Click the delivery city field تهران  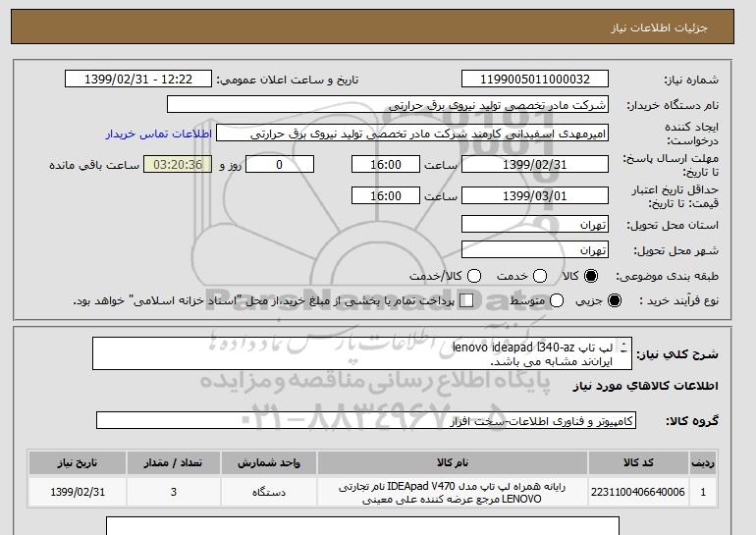click(x=535, y=249)
